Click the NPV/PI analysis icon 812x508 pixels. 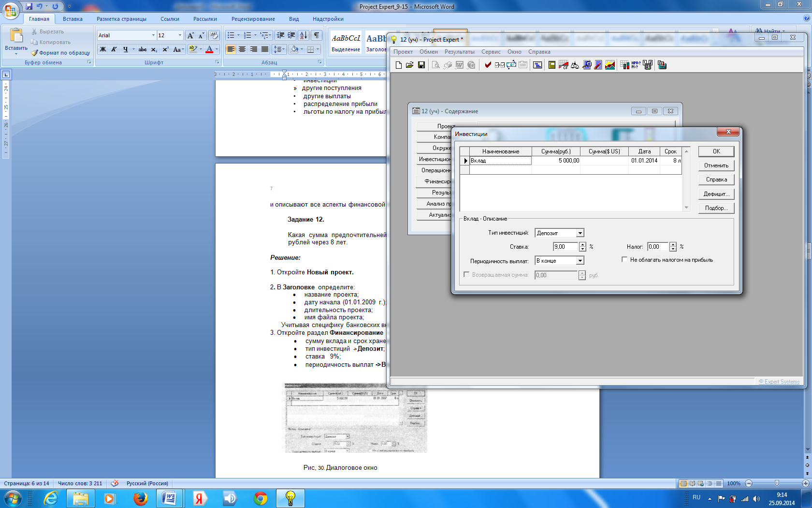(x=636, y=65)
